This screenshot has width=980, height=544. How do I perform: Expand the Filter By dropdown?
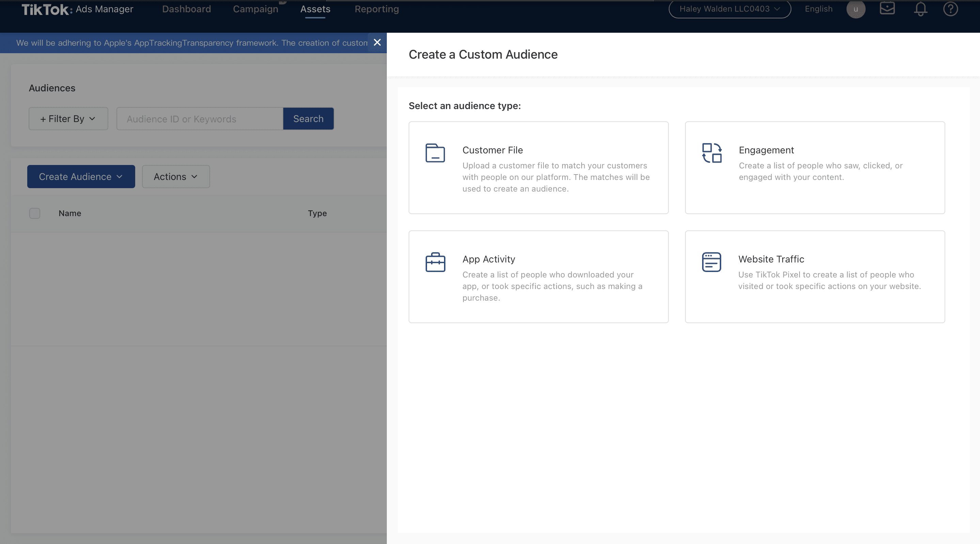[x=68, y=119]
